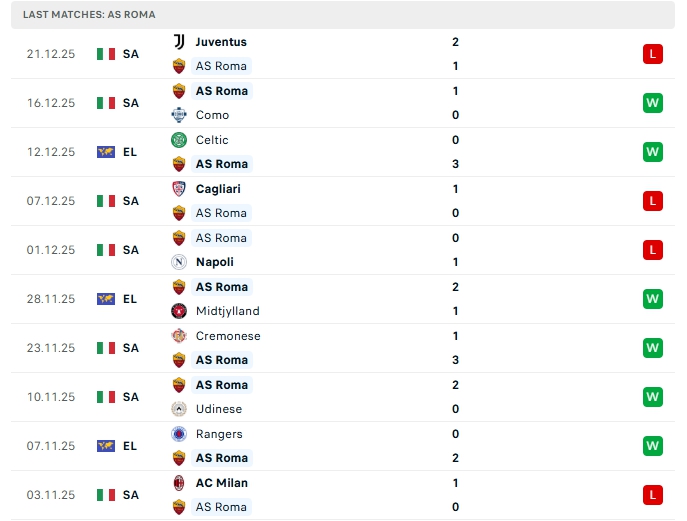Click Italy flag on 21.12.25 match
687x521 pixels.
106,54
